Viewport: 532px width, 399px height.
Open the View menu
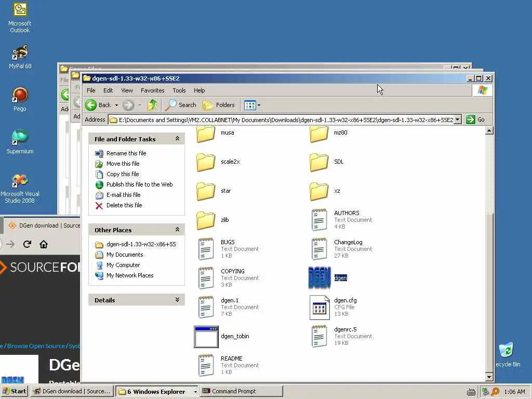coord(127,90)
